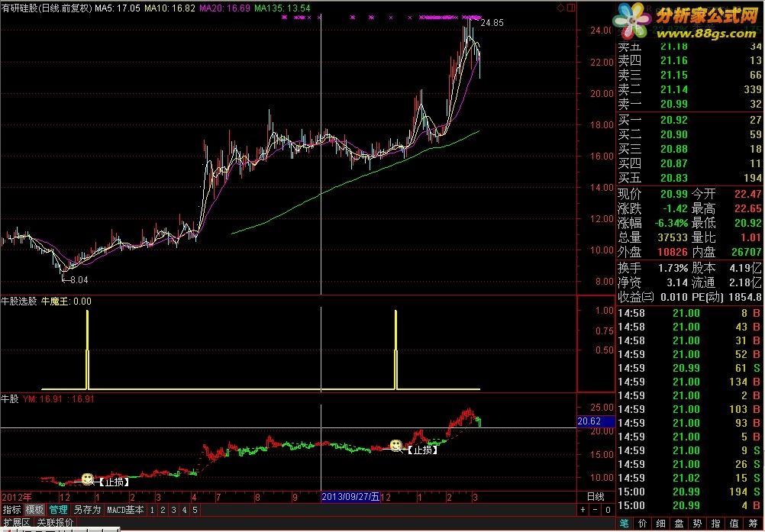
Task: Click the second yellow 牛魔王 signal spike
Action: pos(395,350)
